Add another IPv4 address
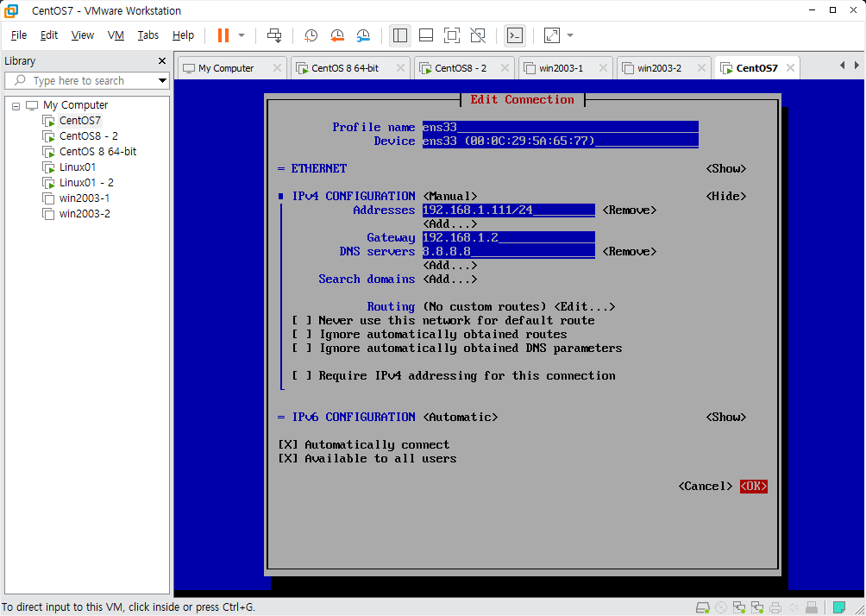Image resolution: width=866 pixels, height=616 pixels. [450, 223]
